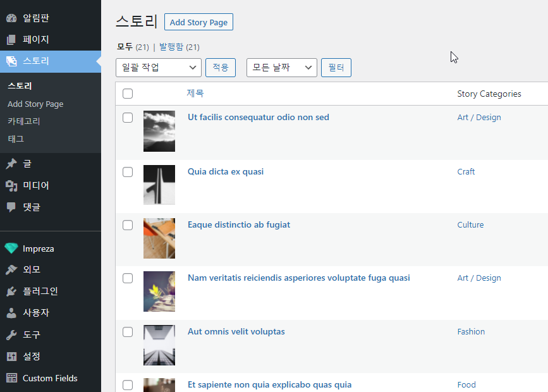Image resolution: width=548 pixels, height=392 pixels.
Task: Open story Et sapiente non quia explicabo
Action: [x=269, y=384]
